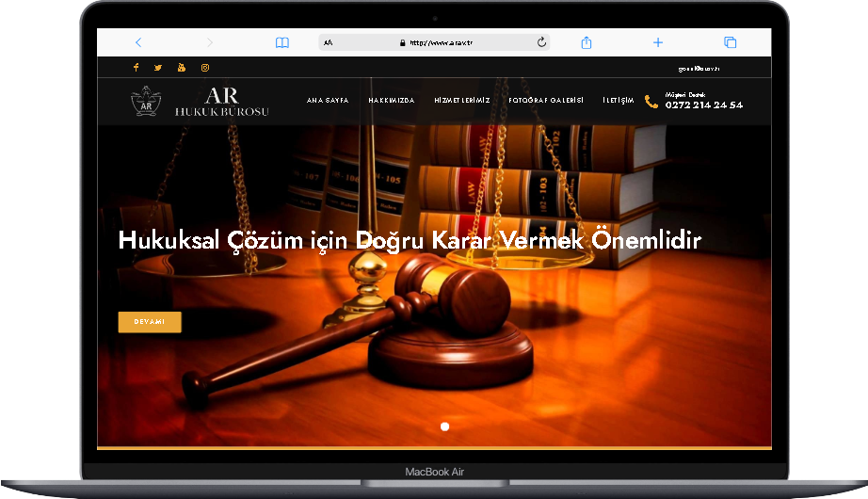Add a new tab with the plus icon

(658, 42)
